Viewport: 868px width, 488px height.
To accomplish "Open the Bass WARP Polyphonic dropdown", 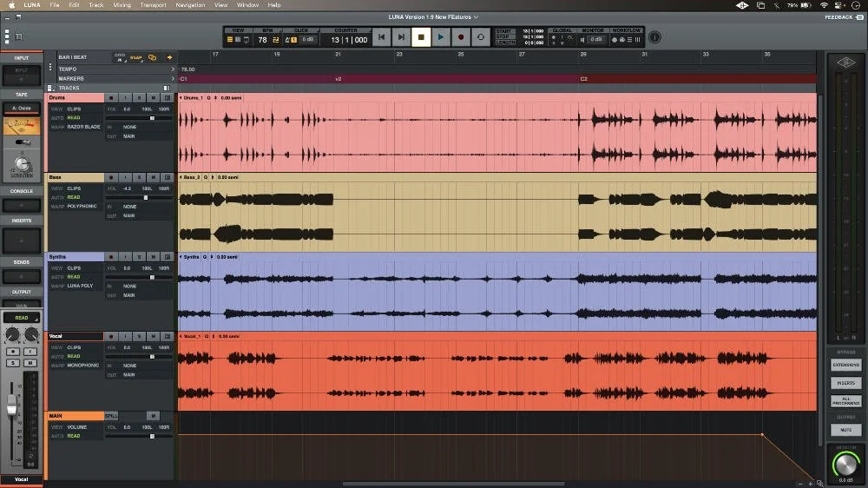I will tap(82, 206).
